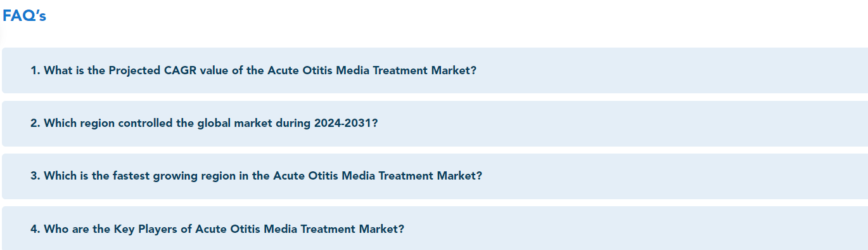Toggle the fourth FAQ accordion panel
The image size is (868, 250).
pos(435,228)
